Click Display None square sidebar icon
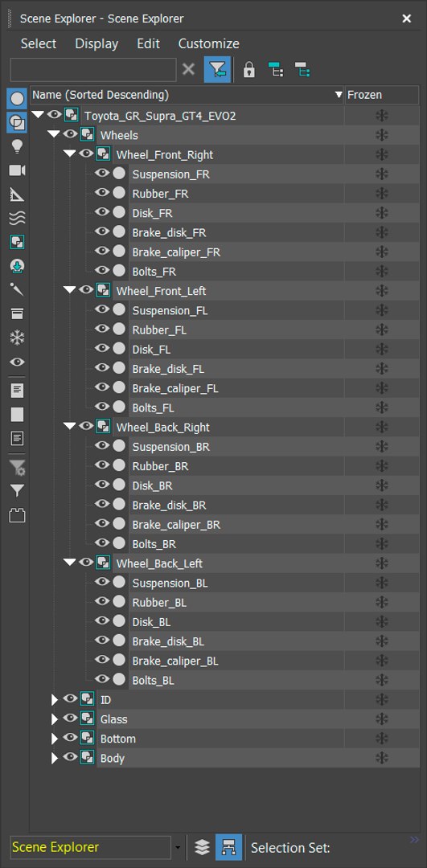This screenshot has width=427, height=868. (x=17, y=414)
